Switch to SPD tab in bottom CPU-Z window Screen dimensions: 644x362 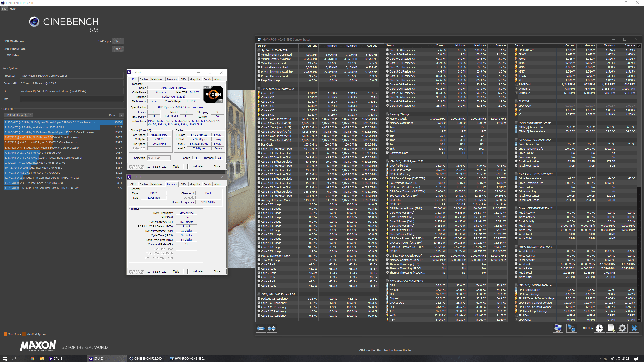click(x=183, y=184)
